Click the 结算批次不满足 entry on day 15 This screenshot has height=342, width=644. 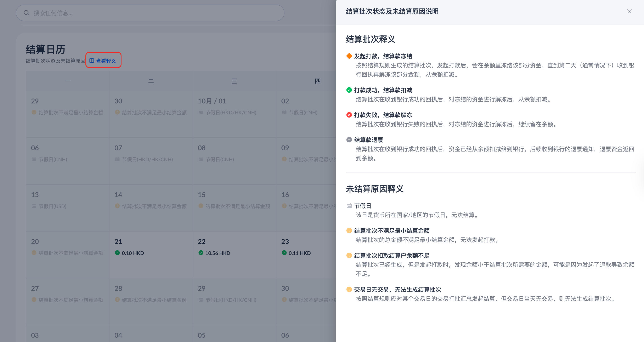pyautogui.click(x=237, y=206)
